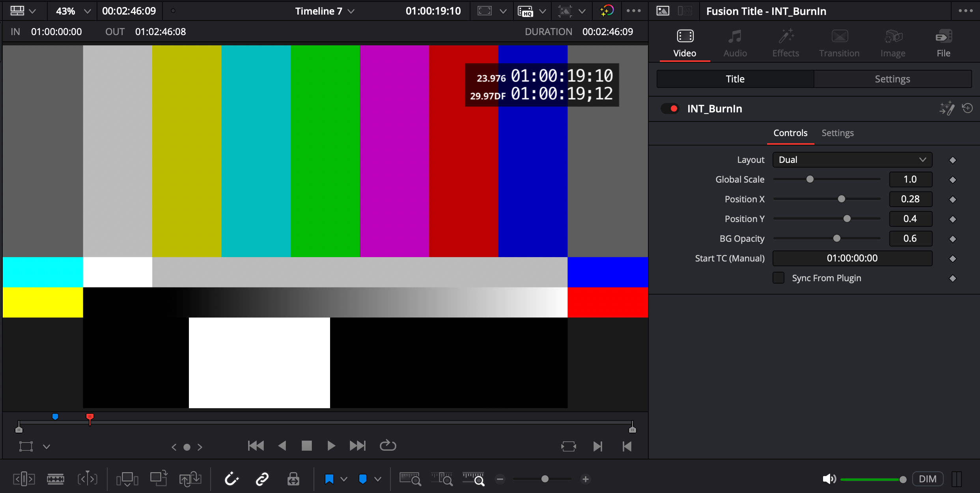Reset INT_BurnIn settings with reset icon
Viewport: 980px width, 493px height.
tap(967, 108)
